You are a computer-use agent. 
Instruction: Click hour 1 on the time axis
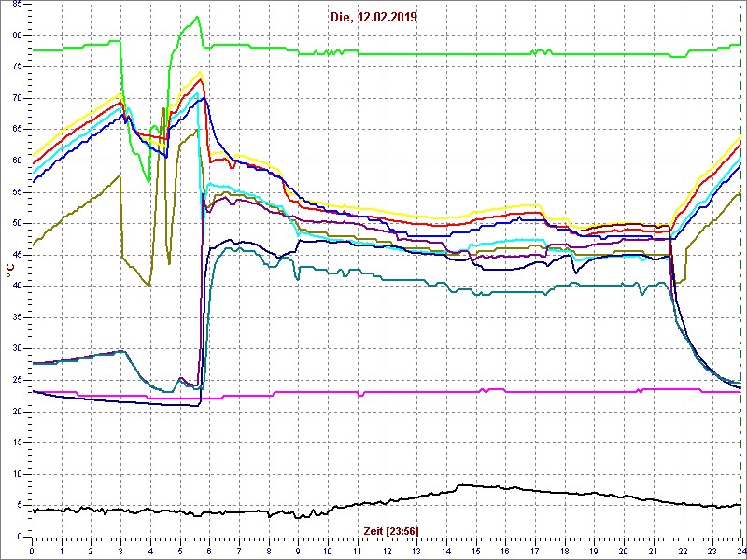[x=62, y=551]
